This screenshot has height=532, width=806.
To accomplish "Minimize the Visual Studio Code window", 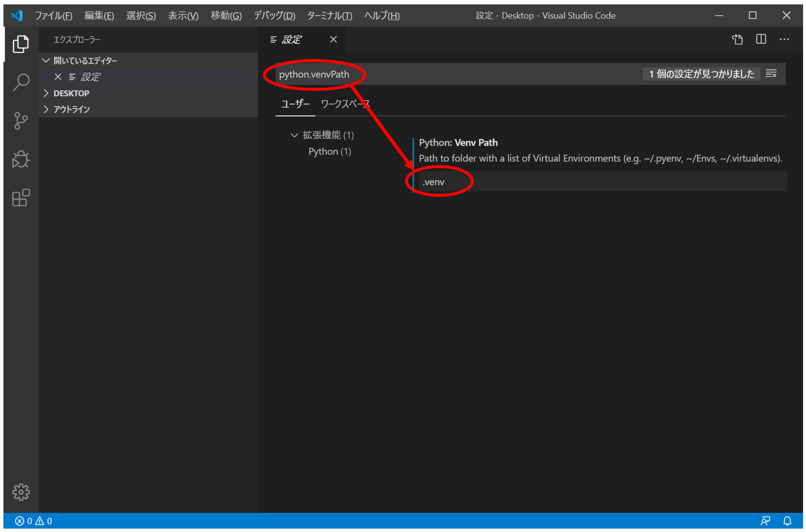I will (719, 16).
